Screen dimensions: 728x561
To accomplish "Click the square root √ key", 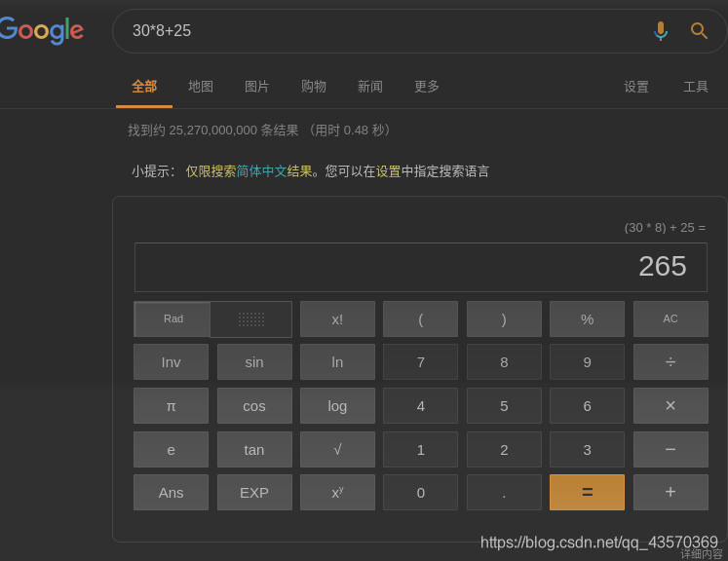I will (x=337, y=449).
